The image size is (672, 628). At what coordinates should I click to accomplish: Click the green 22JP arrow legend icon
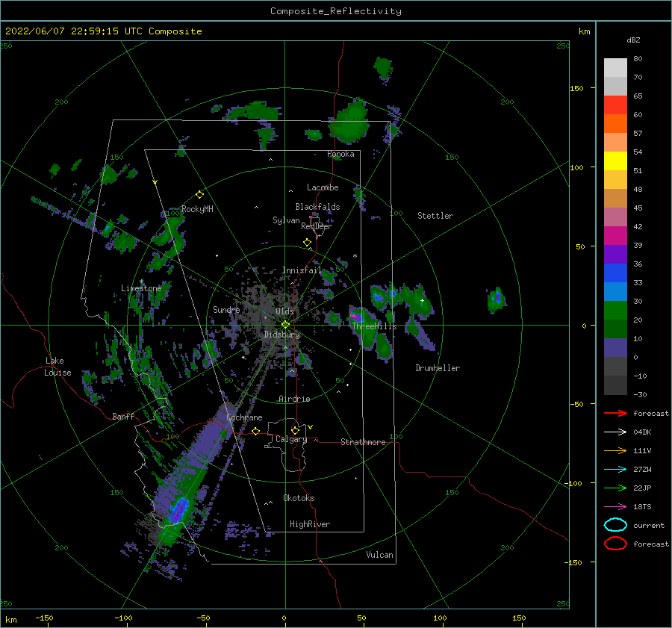coord(615,488)
